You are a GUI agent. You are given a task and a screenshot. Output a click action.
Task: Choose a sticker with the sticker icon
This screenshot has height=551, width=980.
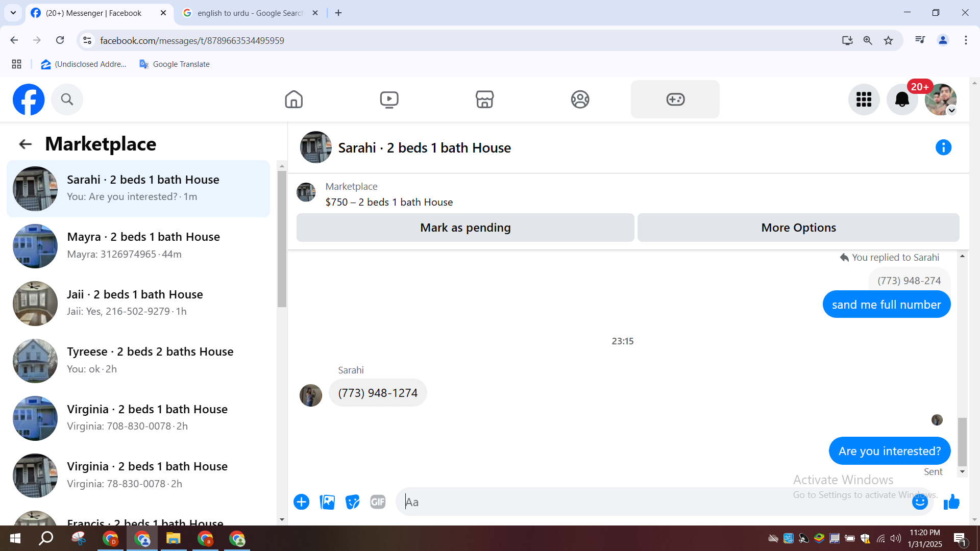[x=352, y=502]
